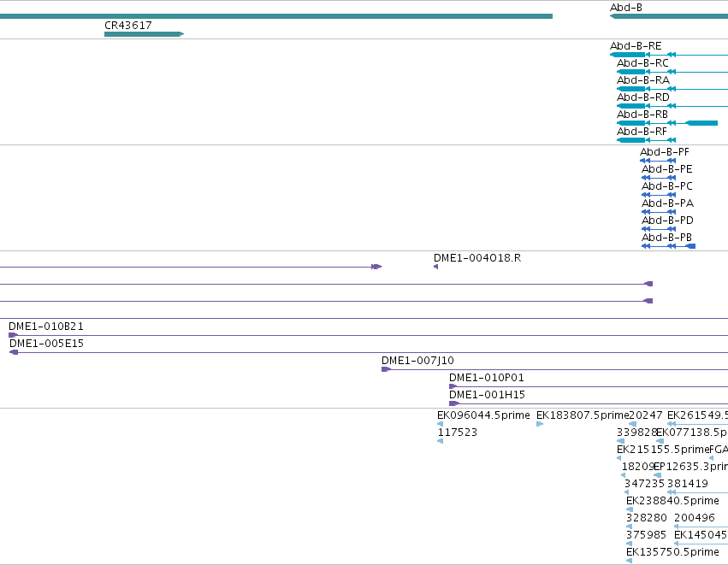
Task: Open the DME1-005E15 clone feature
Action: pos(46,344)
